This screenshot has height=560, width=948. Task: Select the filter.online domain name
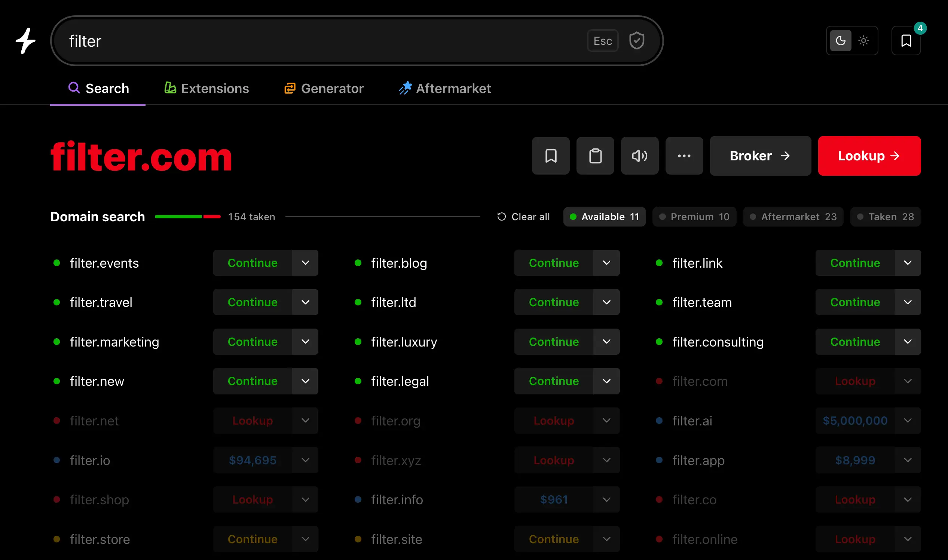click(704, 539)
